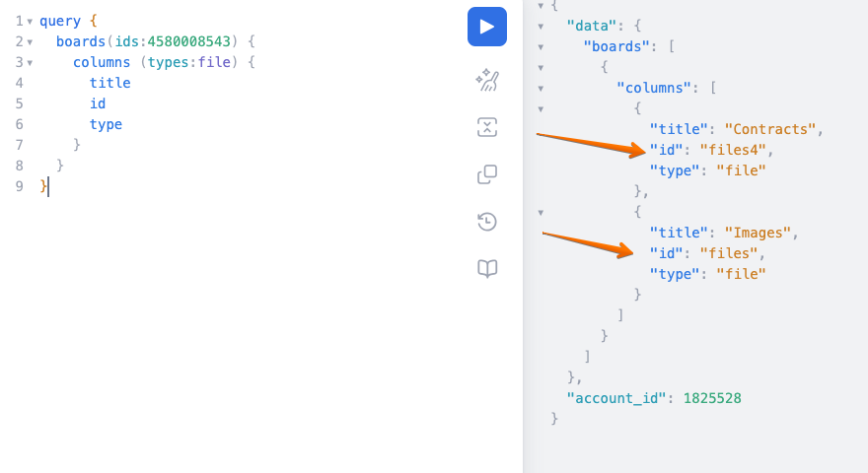The width and height of the screenshot is (868, 473).
Task: Click the "columns" keyword in the query
Action: click(102, 62)
